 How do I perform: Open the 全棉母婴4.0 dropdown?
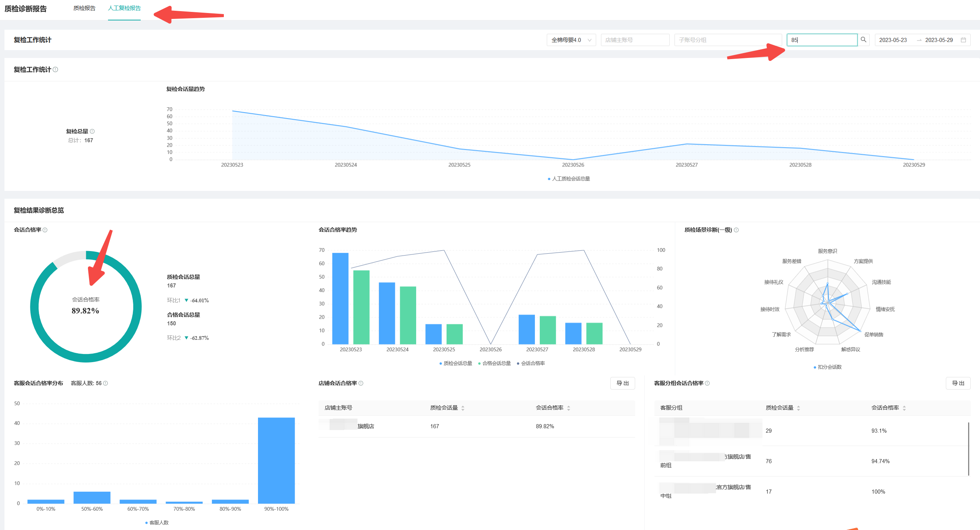point(571,40)
